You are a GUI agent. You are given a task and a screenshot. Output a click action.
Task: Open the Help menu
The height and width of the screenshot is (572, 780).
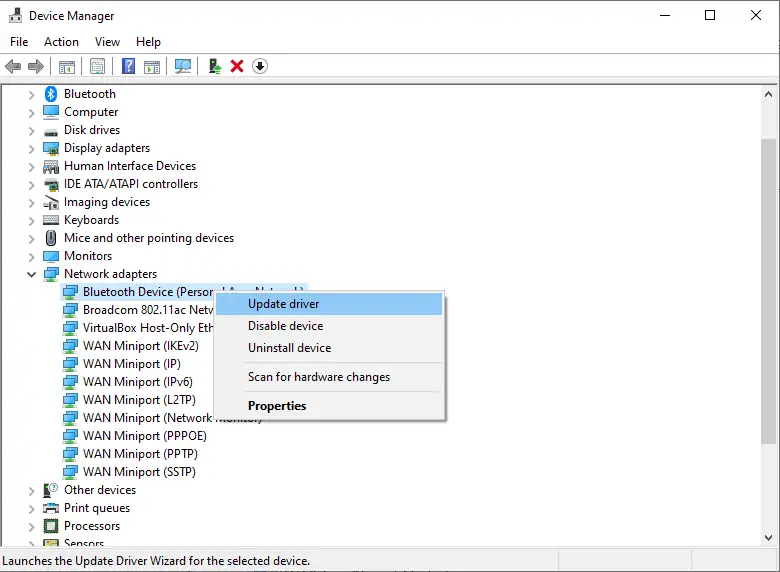148,42
